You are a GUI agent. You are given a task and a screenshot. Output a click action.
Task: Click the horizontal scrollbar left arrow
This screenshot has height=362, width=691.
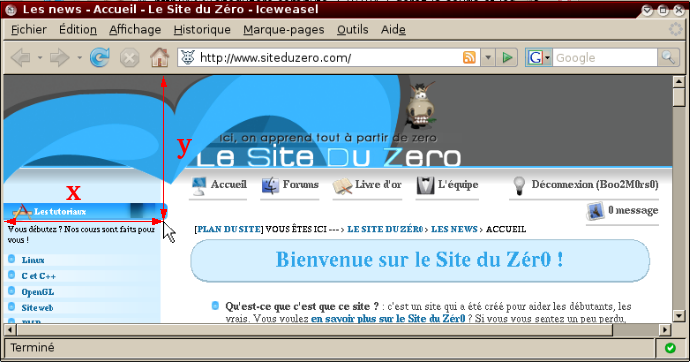(x=9, y=329)
